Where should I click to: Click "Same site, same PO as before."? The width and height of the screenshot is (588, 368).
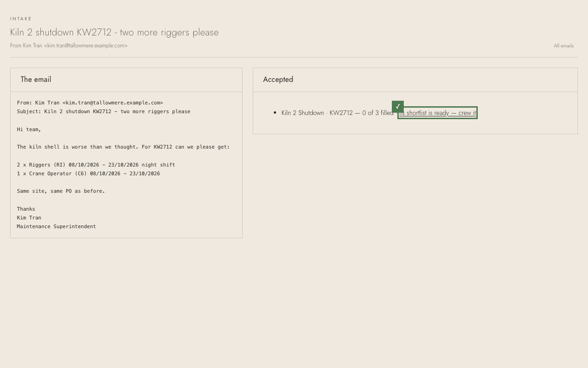pyautogui.click(x=61, y=191)
